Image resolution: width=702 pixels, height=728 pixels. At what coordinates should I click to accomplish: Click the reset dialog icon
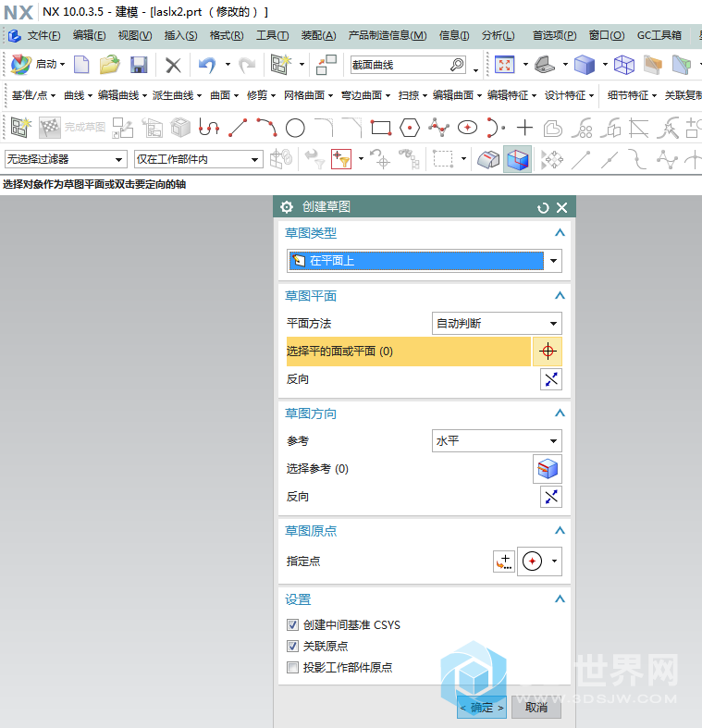coord(543,207)
